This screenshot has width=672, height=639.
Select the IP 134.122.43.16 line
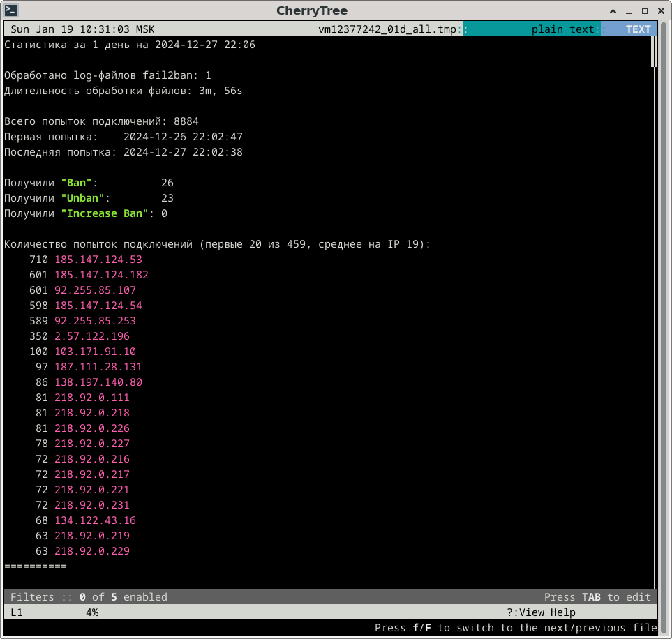[x=95, y=520]
